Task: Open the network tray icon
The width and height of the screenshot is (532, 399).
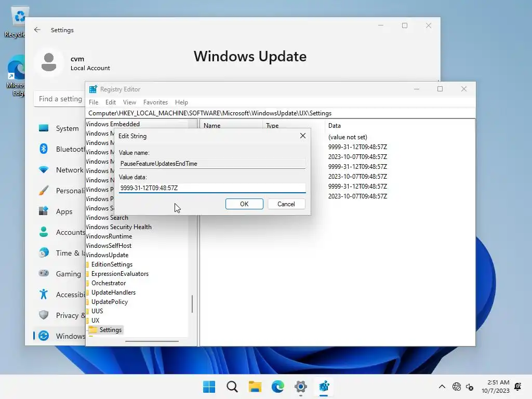Action: (x=457, y=387)
